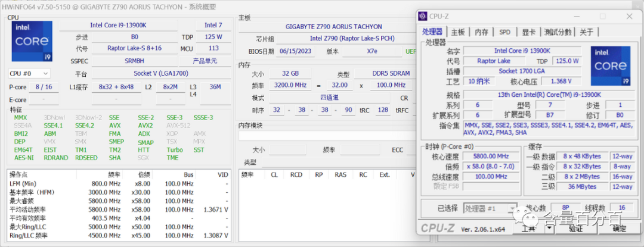Click the BIOS version X7e field
This screenshot has height=247, width=644.
373,51
